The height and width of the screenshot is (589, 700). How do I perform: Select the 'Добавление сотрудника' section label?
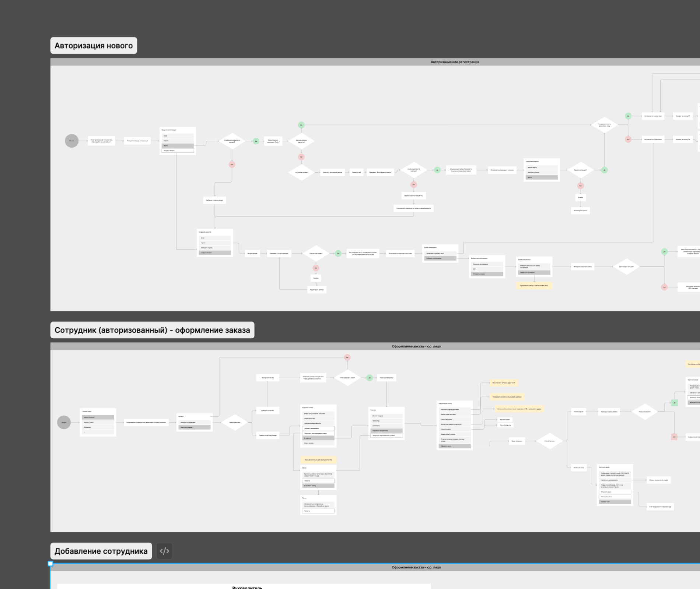[101, 551]
